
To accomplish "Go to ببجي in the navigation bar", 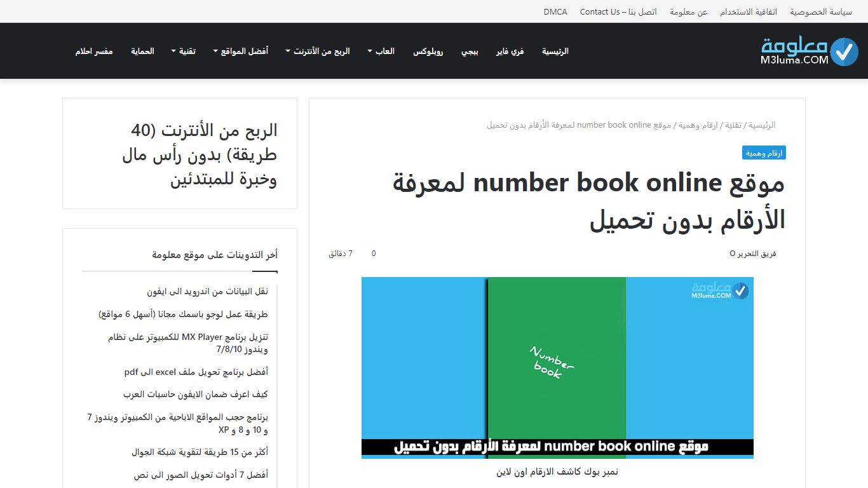I will click(x=470, y=51).
